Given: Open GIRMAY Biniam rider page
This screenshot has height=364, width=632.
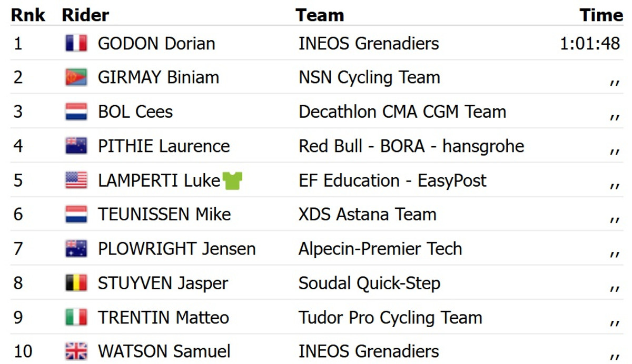Looking at the screenshot, I should click(159, 77).
